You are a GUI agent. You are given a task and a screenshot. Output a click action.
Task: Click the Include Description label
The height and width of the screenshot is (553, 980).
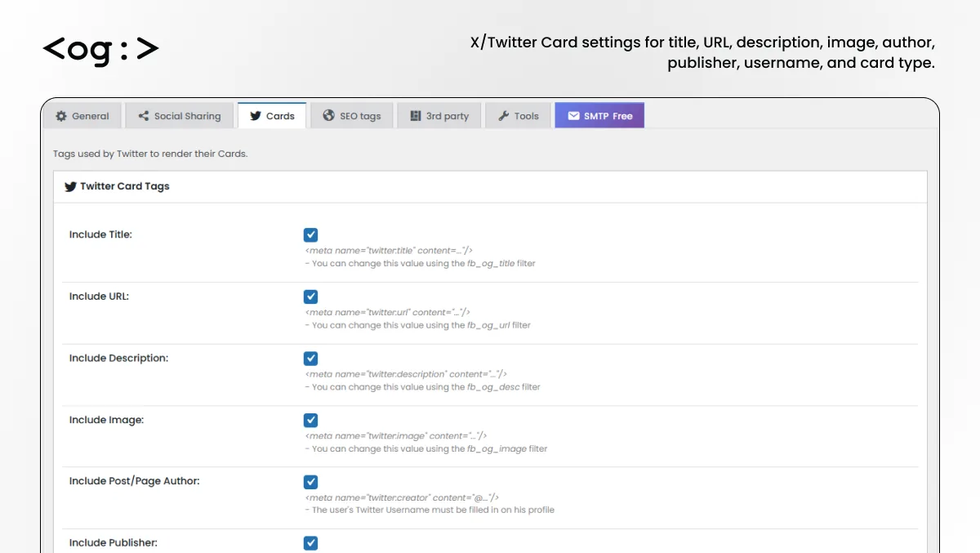coord(118,358)
